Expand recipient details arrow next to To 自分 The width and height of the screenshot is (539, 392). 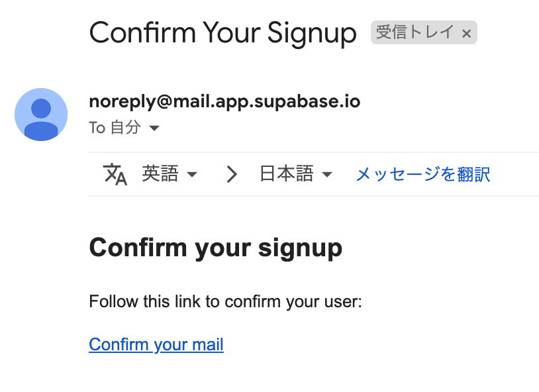point(154,128)
